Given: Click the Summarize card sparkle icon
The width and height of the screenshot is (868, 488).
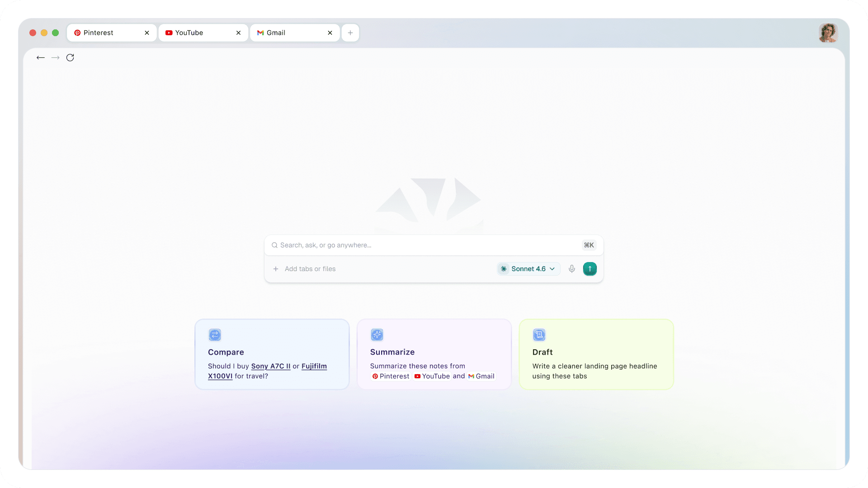Looking at the screenshot, I should click(377, 335).
